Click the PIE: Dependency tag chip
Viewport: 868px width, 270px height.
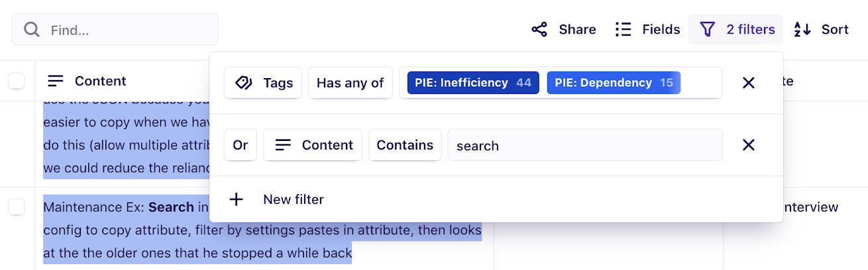614,83
